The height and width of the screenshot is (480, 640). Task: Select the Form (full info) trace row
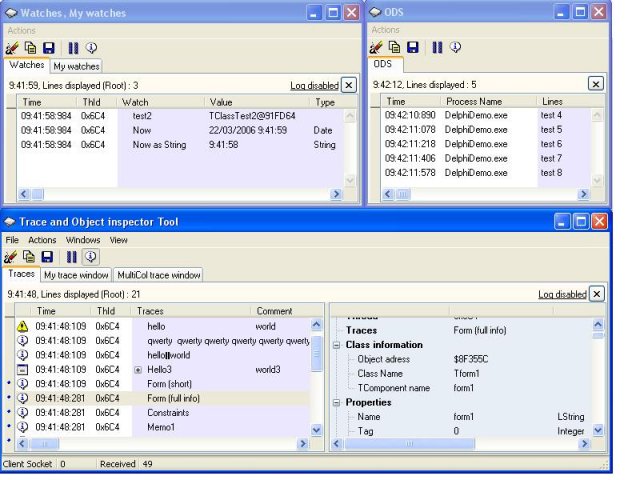click(x=162, y=398)
